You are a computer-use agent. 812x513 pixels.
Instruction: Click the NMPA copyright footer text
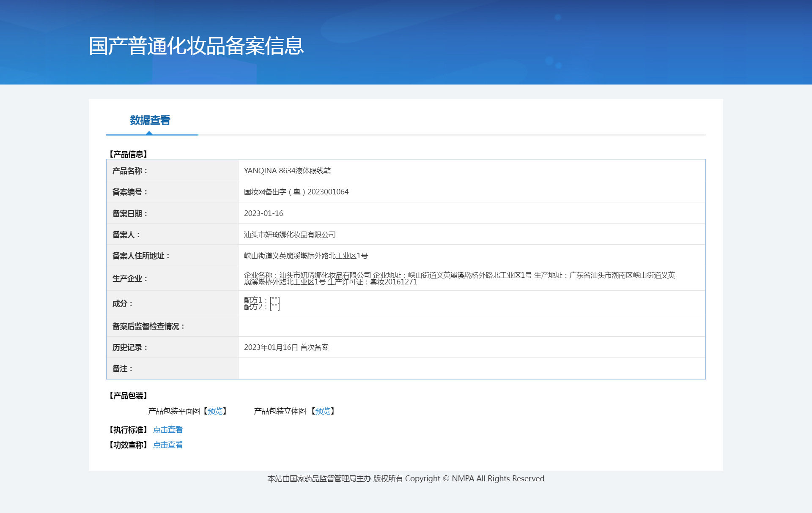(406, 479)
